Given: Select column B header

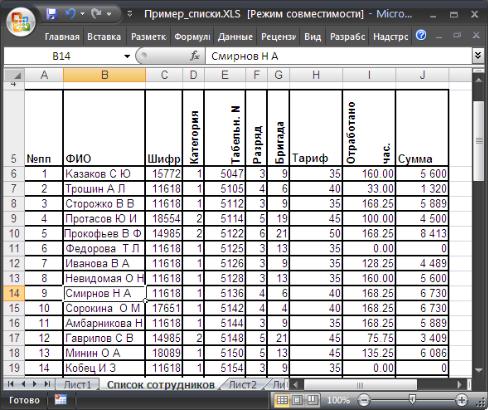Looking at the screenshot, I should [104, 75].
